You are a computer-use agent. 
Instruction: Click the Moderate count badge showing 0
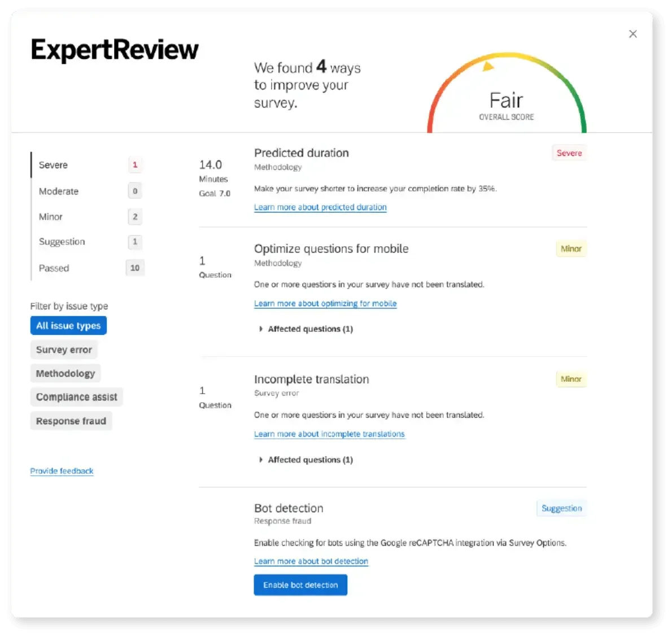tap(135, 191)
